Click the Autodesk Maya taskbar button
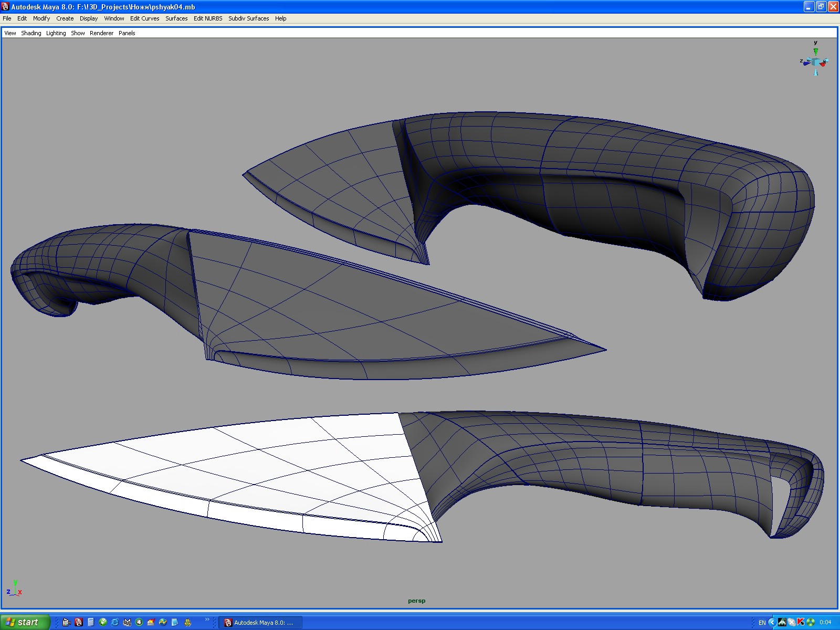 262,623
